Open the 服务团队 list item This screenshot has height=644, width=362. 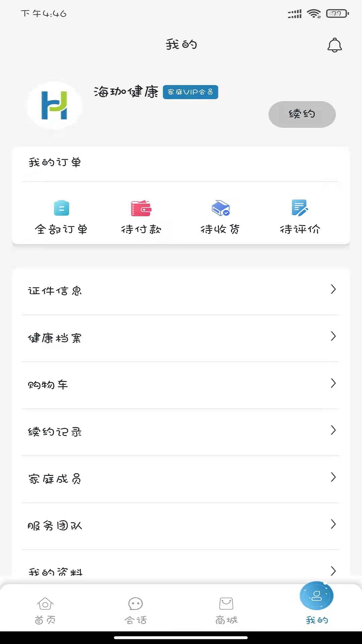(181, 526)
